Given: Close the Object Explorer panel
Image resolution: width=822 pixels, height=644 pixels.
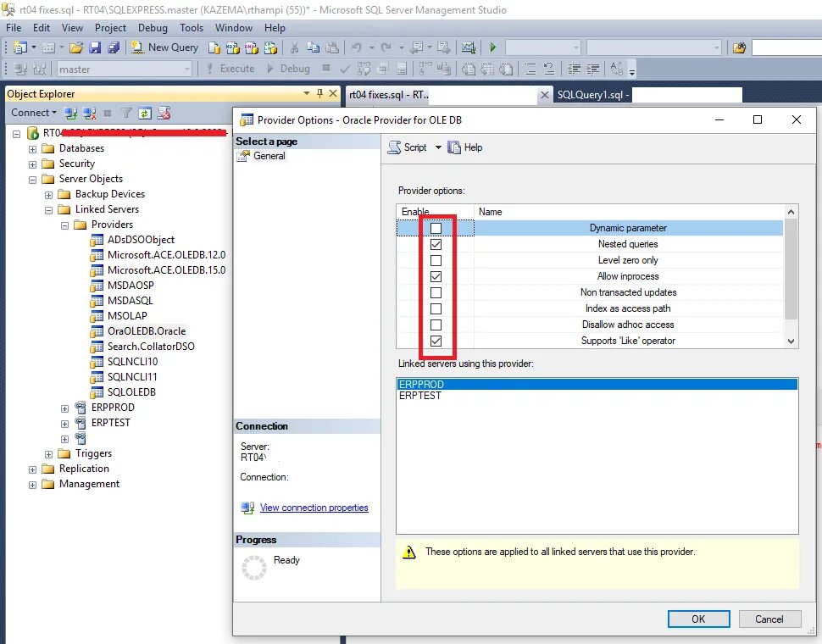Looking at the screenshot, I should [333, 93].
